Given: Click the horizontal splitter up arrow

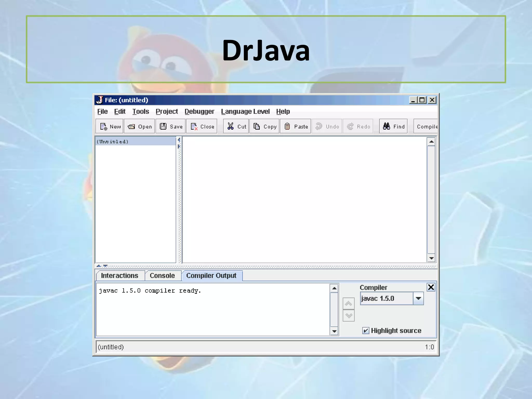Looking at the screenshot, I should coord(99,266).
